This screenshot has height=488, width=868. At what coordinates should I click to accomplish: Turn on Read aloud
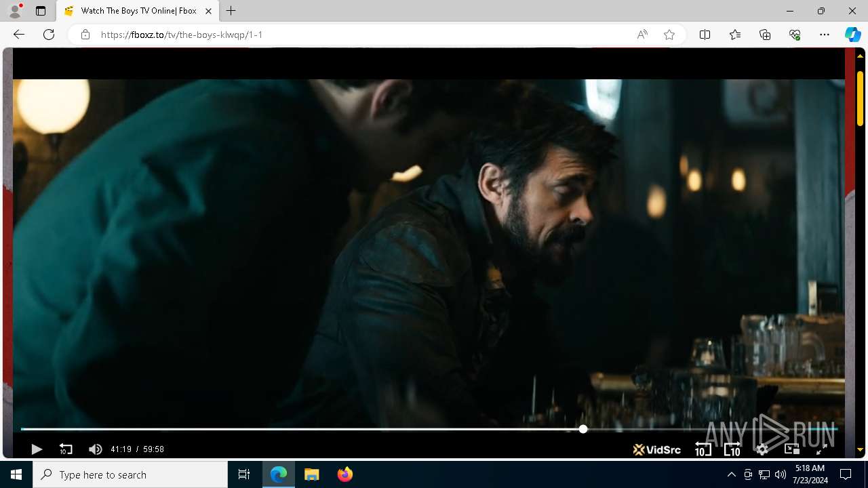[642, 35]
